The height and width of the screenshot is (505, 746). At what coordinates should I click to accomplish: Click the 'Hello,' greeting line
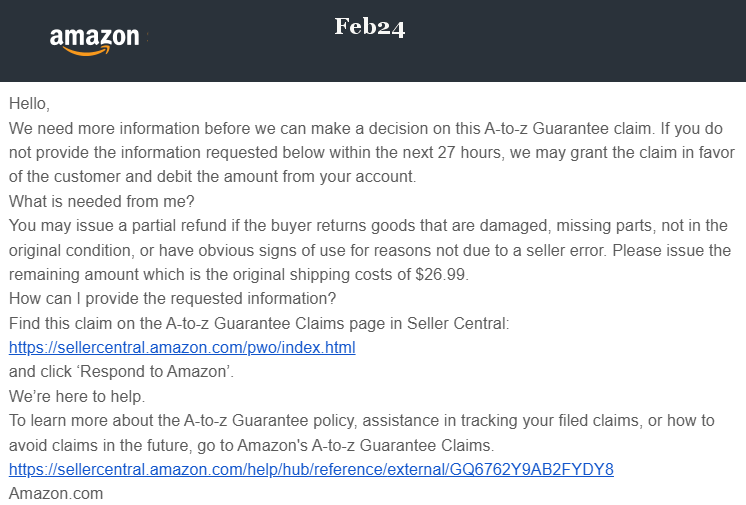pyautogui.click(x=29, y=103)
